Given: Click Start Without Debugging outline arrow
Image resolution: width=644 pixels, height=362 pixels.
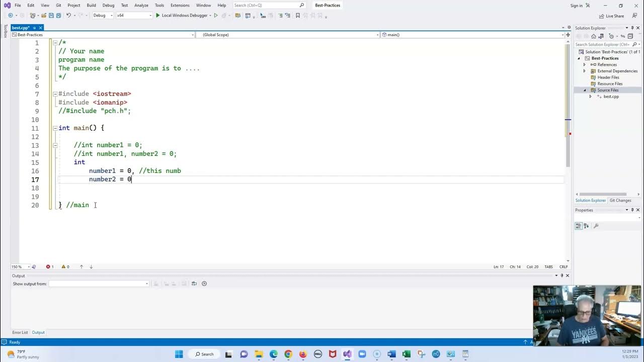Looking at the screenshot, I should (x=216, y=16).
